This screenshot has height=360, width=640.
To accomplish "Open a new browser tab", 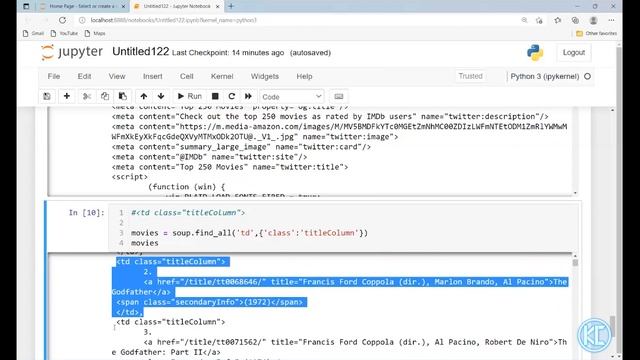I will click(x=231, y=6).
